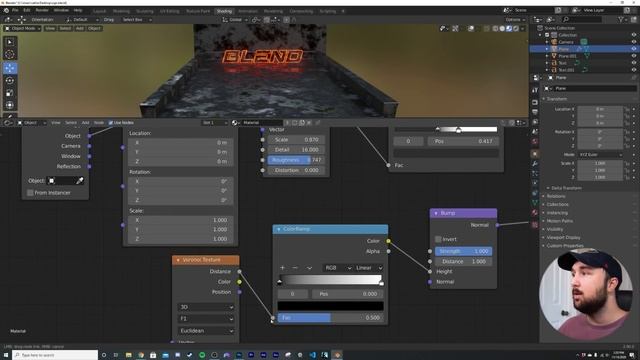Expand the Viewport Display panel

click(x=563, y=238)
